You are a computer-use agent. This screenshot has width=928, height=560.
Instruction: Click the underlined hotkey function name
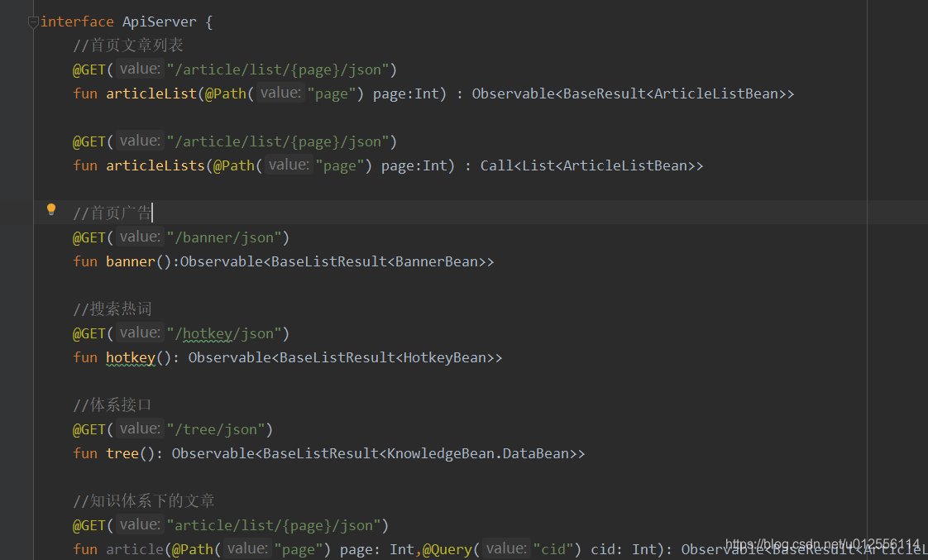(x=130, y=357)
